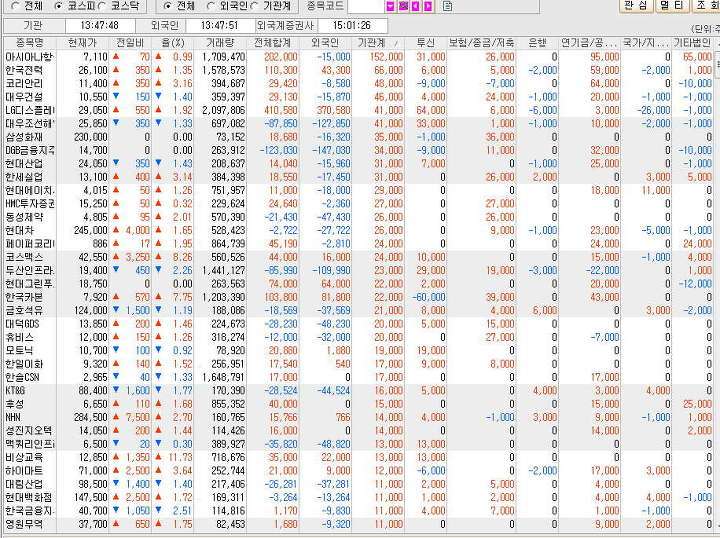Select the 하이마트 stock name

click(x=24, y=471)
